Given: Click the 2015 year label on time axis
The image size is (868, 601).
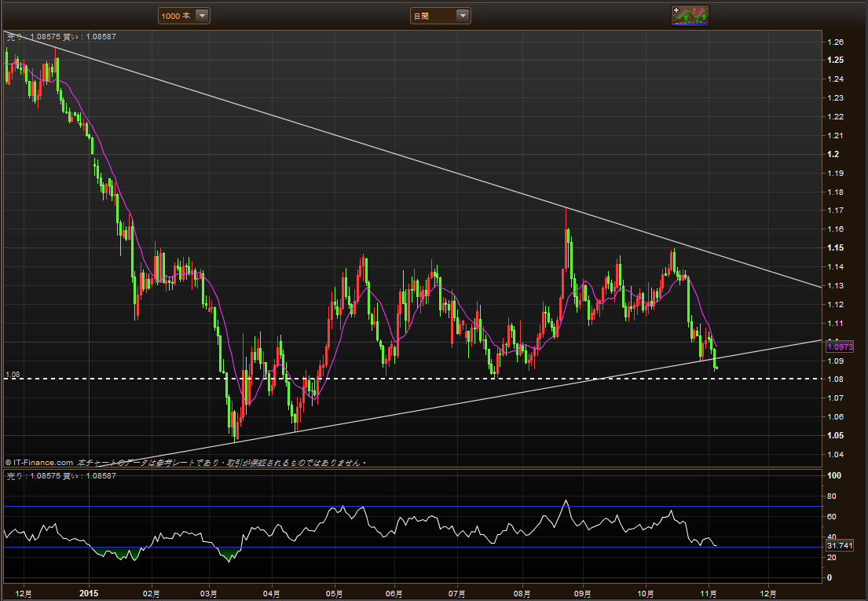Looking at the screenshot, I should point(89,593).
